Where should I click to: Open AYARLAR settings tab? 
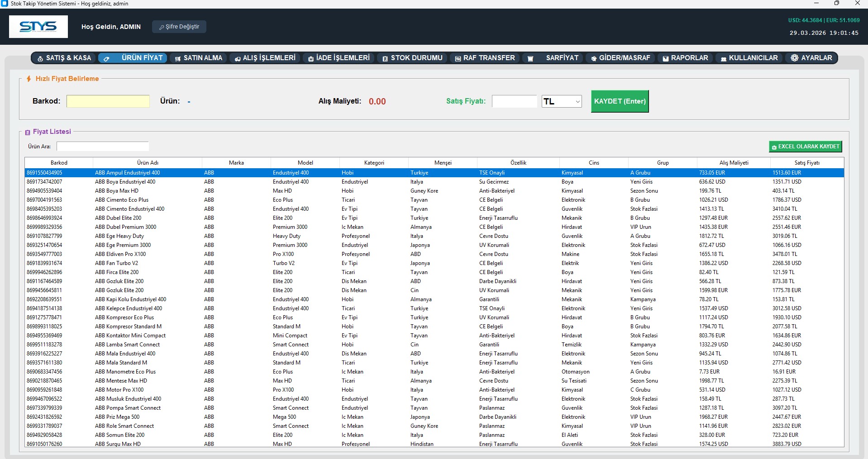[x=812, y=58]
